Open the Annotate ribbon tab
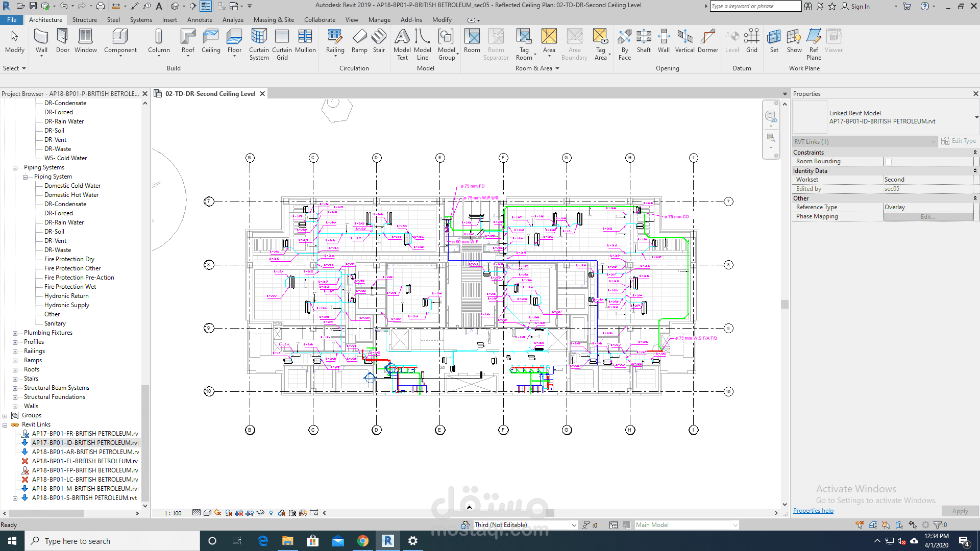Image resolution: width=980 pixels, height=551 pixels. [200, 20]
